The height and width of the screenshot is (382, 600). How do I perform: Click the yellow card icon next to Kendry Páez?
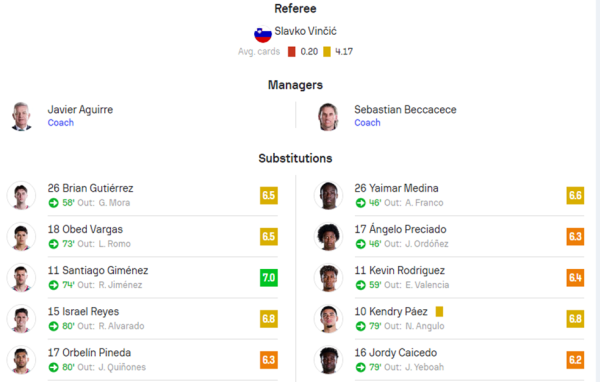coord(439,312)
